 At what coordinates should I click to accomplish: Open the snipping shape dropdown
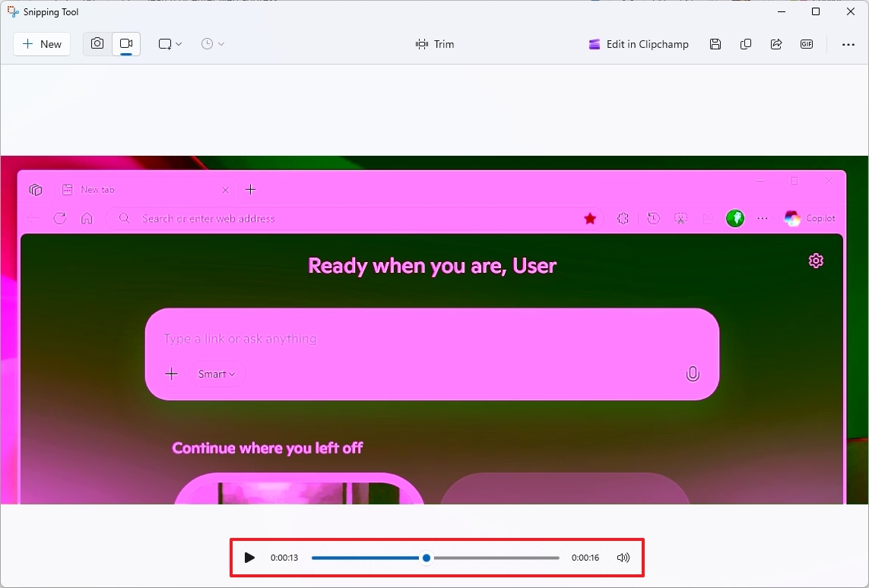pyautogui.click(x=169, y=43)
